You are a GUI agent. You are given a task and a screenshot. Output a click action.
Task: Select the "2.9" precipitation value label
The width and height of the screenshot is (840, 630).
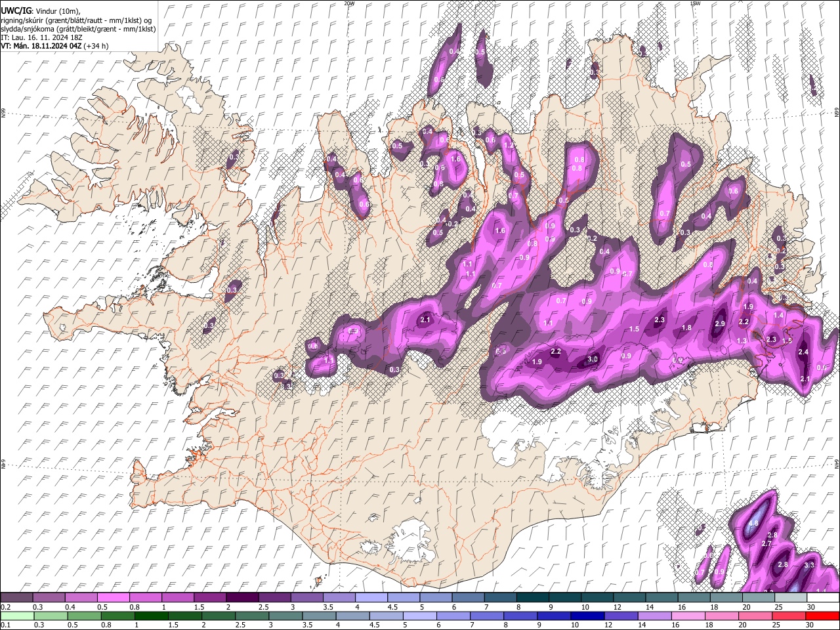click(x=719, y=324)
